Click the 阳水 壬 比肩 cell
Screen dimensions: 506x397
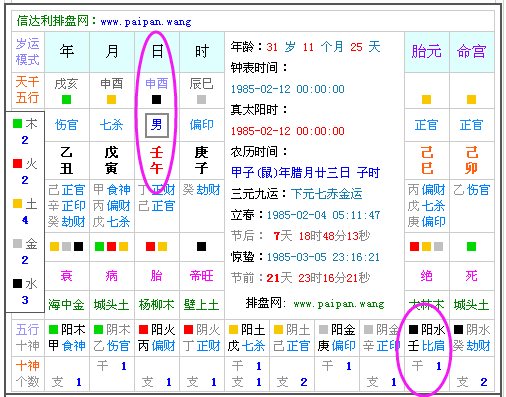pyautogui.click(x=427, y=338)
